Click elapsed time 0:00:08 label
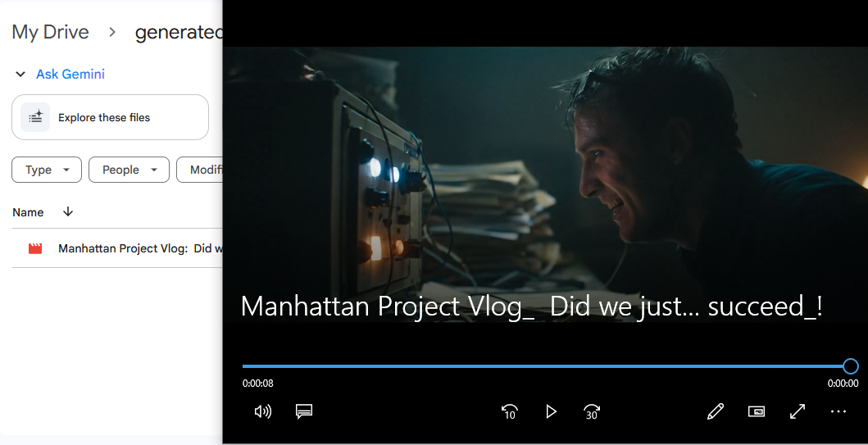868x445 pixels. pyautogui.click(x=258, y=384)
